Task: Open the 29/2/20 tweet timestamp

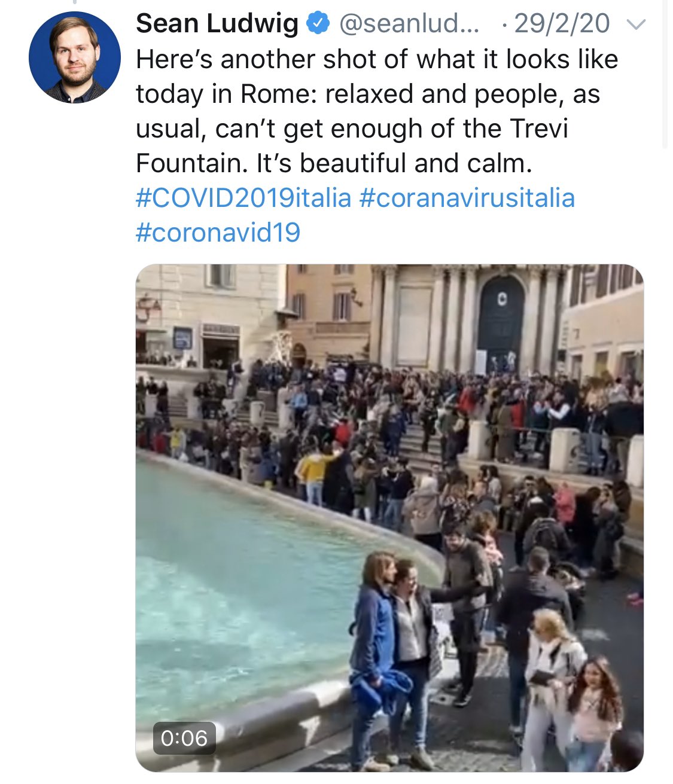Action: pyautogui.click(x=561, y=24)
